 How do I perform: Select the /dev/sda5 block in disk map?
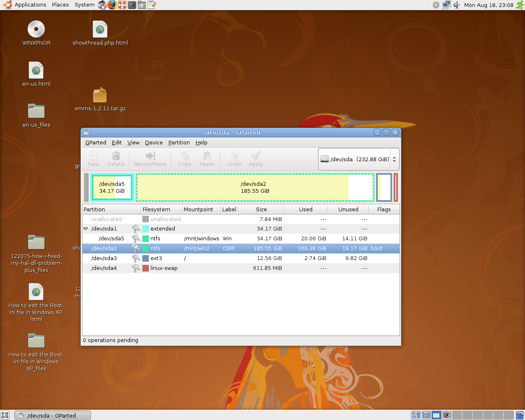(x=112, y=187)
